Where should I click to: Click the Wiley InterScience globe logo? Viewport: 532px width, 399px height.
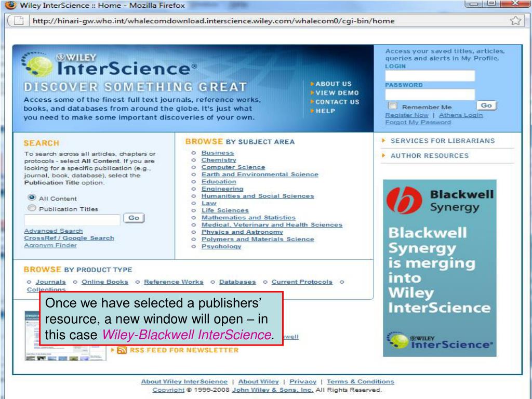click(37, 65)
